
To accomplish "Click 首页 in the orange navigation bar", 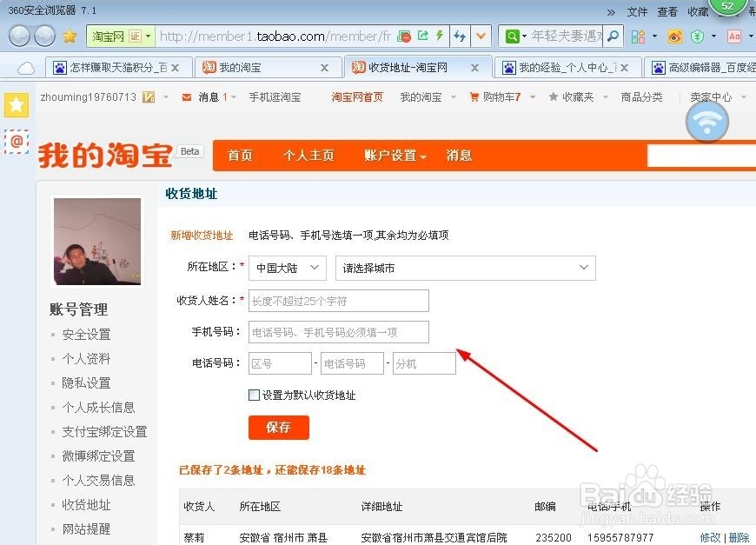I will tap(240, 156).
